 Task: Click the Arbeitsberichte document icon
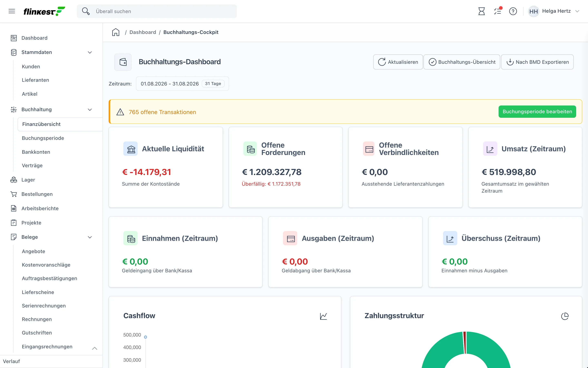coord(14,208)
